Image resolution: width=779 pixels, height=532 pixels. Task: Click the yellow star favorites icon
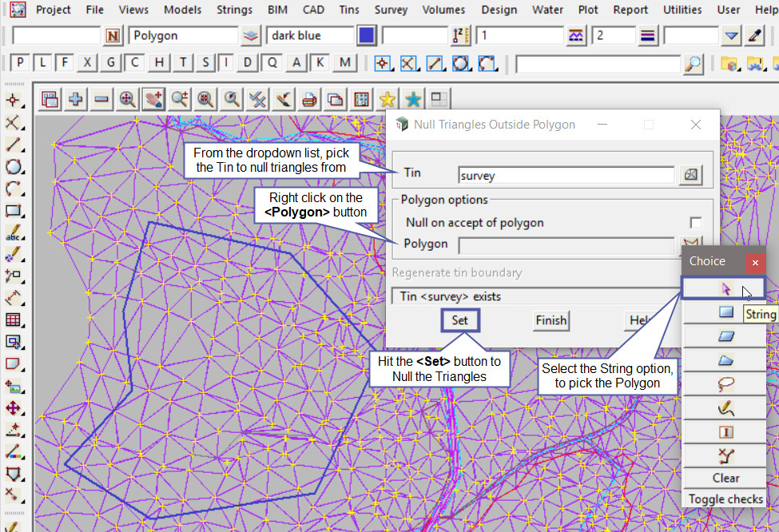pos(388,99)
